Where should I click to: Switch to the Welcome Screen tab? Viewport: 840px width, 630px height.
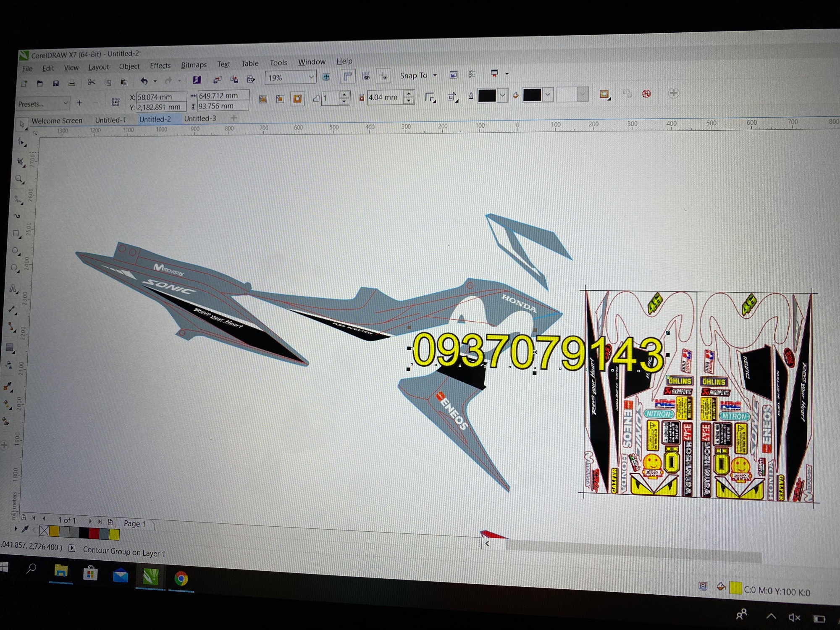(57, 121)
